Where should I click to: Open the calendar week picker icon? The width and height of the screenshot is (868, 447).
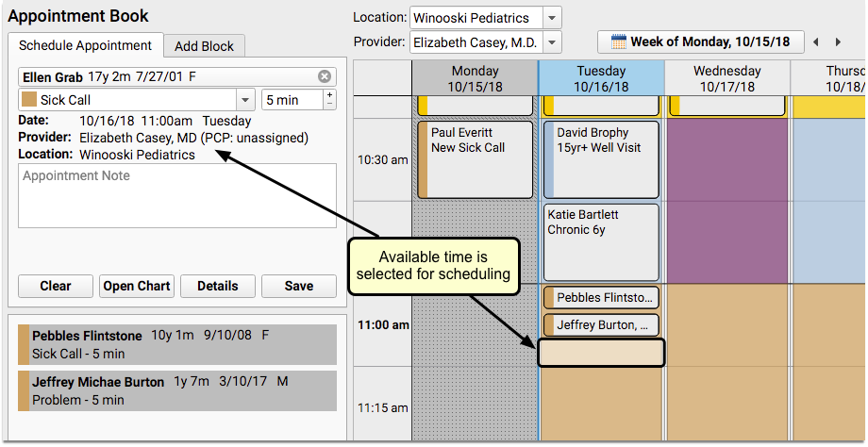tap(619, 42)
